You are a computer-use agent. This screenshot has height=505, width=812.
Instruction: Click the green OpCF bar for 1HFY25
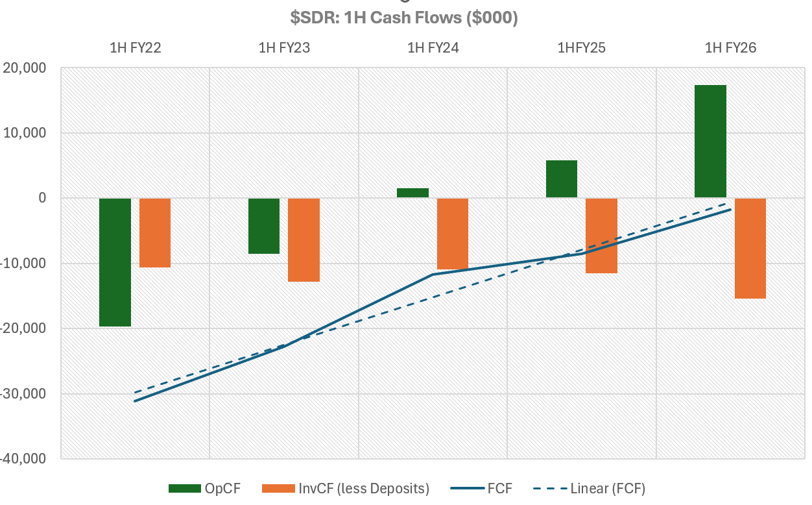click(x=561, y=179)
